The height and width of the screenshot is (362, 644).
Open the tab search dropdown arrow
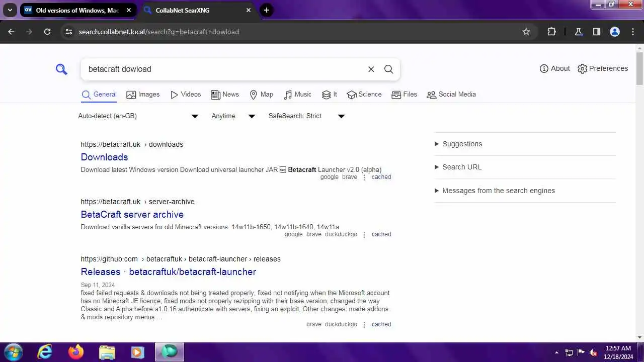(10, 10)
